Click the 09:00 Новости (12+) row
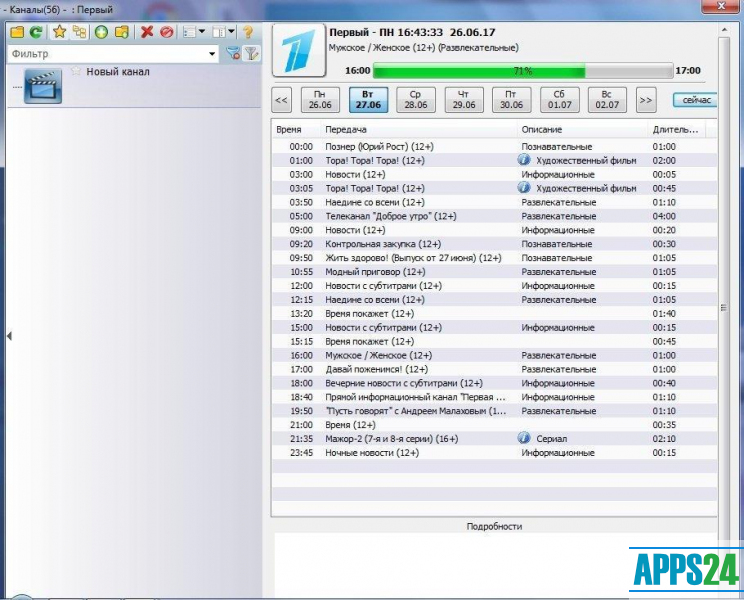 (494, 230)
